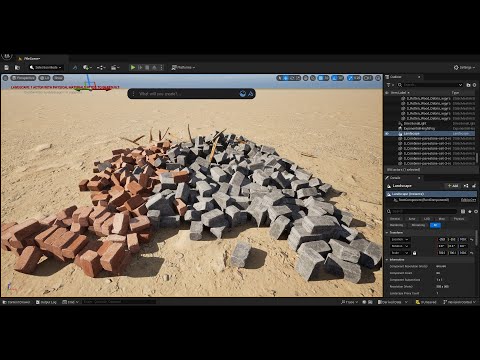The image size is (480, 360).
Task: Click the Save current level icon
Action: [x=6, y=68]
